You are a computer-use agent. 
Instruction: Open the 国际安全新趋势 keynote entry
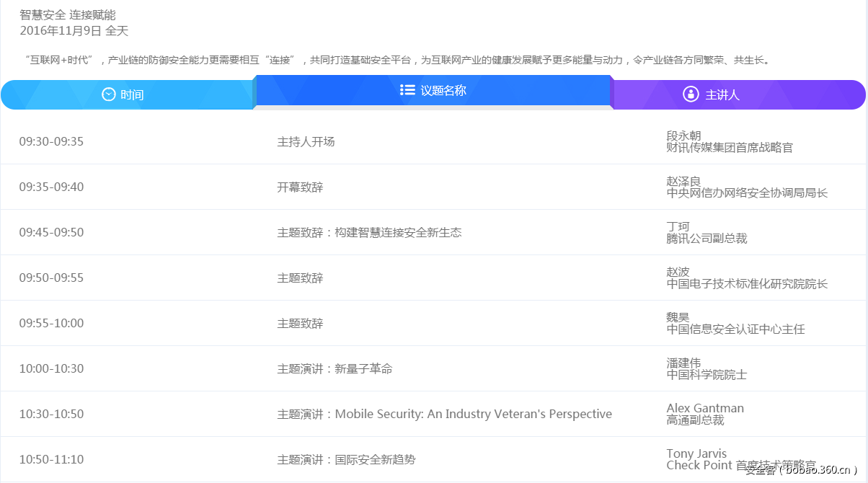coord(346,460)
